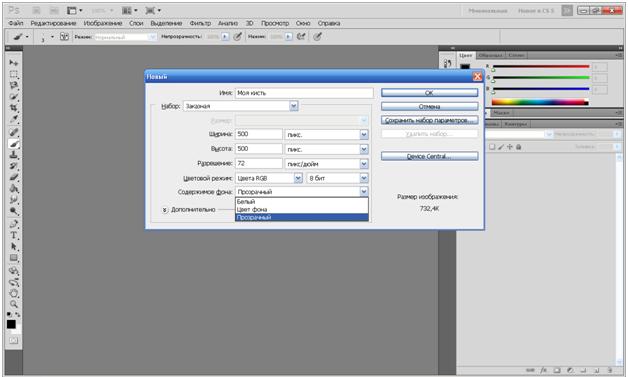The width and height of the screenshot is (628, 377).
Task: Click the Отмена button
Action: coord(429,106)
